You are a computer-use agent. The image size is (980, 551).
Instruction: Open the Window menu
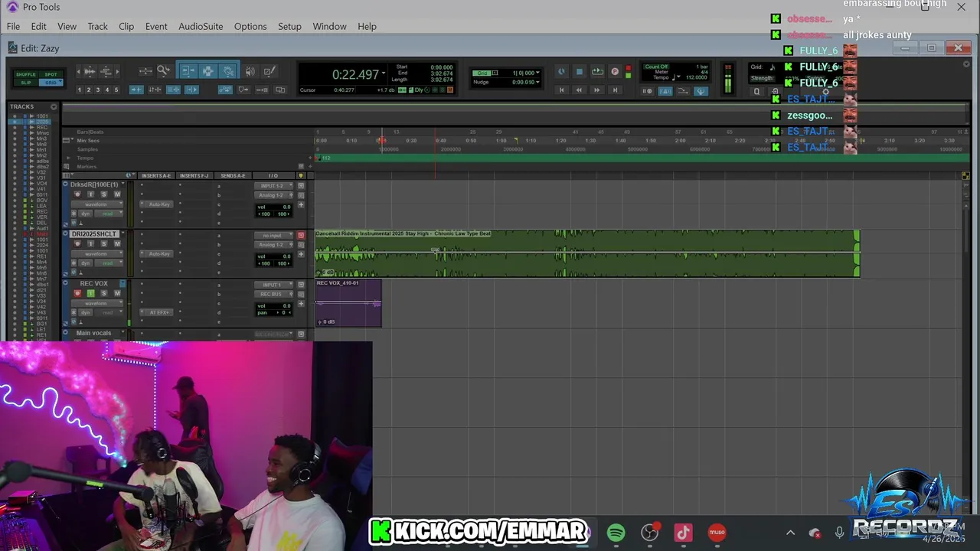pyautogui.click(x=329, y=26)
